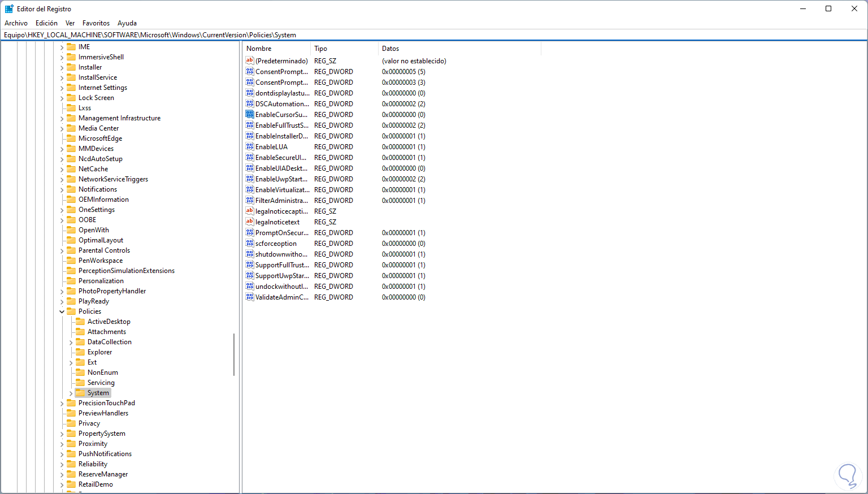Screen dimensions: 868x494
Task: Expand the IME key
Action: click(62, 47)
